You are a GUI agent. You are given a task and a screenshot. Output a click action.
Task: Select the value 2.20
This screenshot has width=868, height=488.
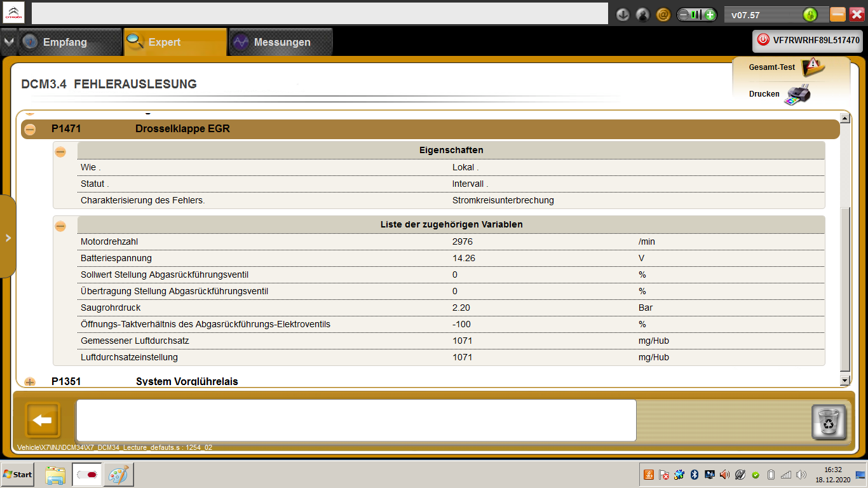coord(461,308)
